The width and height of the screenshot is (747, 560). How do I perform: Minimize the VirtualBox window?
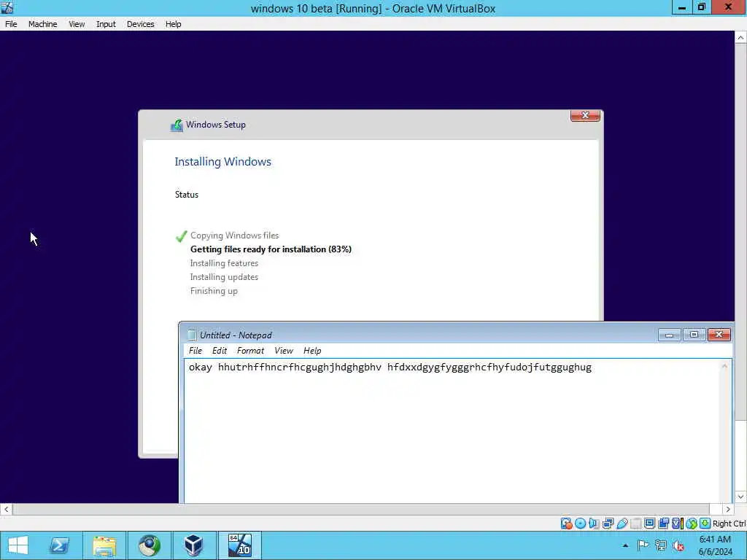(682, 7)
